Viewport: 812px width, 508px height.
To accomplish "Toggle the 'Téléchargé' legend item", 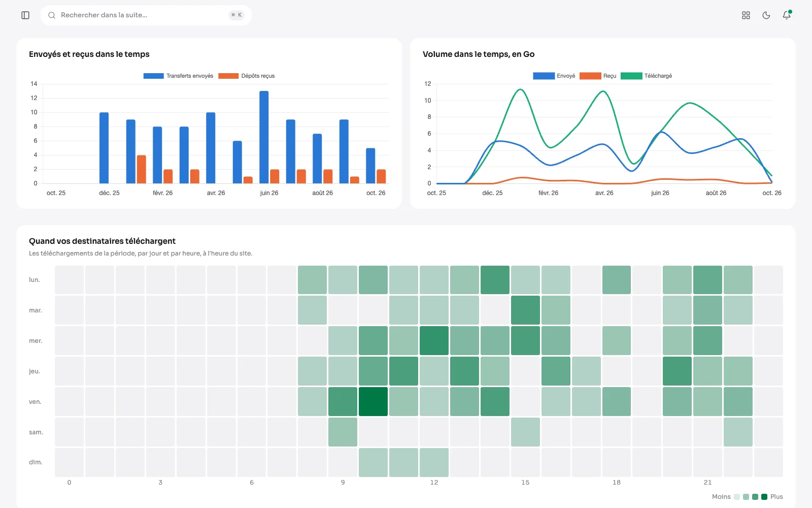I will [646, 76].
